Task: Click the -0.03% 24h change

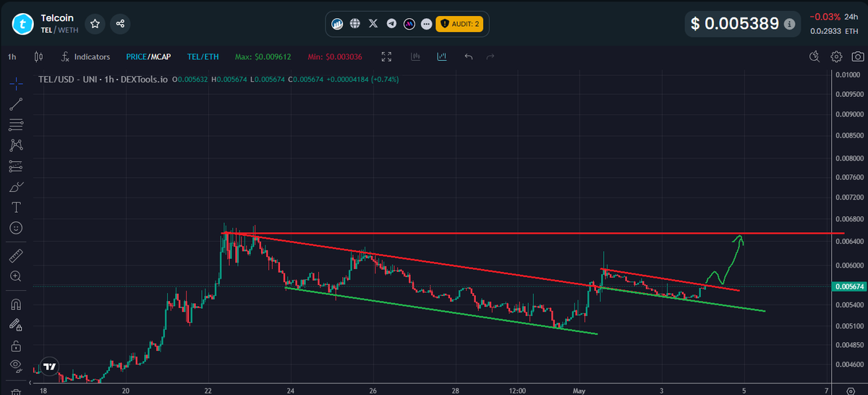Action: 825,17
